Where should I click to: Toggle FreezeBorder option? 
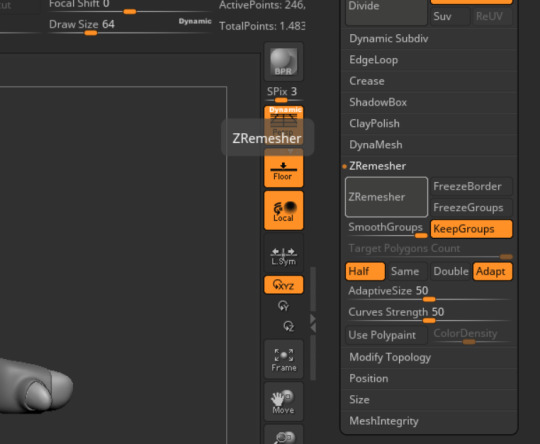[471, 187]
